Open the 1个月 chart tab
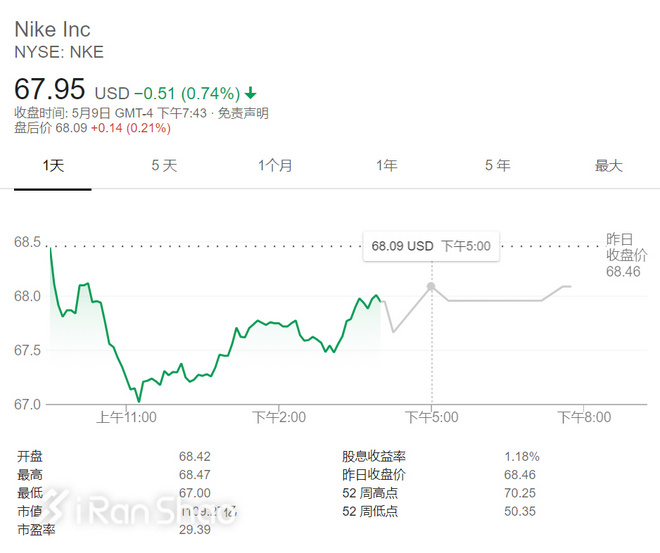The width and height of the screenshot is (660, 553). point(275,166)
